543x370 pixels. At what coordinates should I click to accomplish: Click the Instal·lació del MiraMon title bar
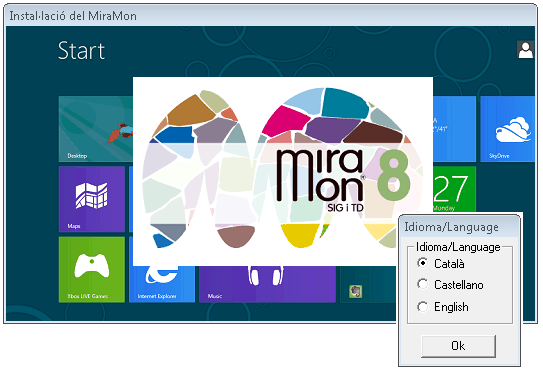click(270, 16)
